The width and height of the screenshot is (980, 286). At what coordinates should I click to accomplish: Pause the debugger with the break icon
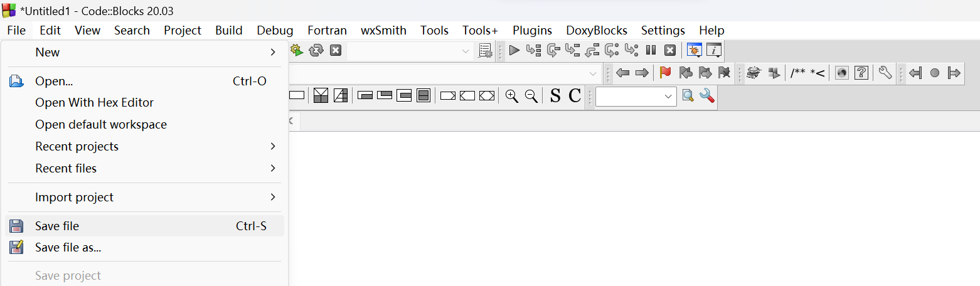pyautogui.click(x=651, y=50)
